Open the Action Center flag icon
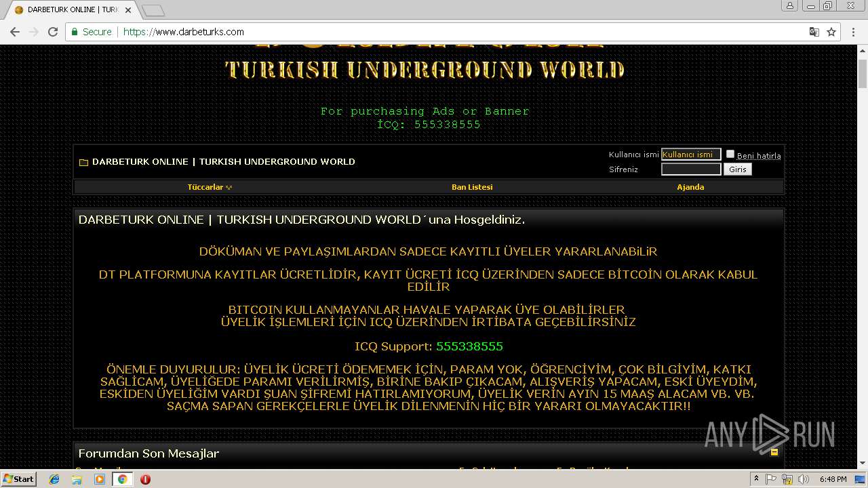The width and height of the screenshot is (868, 488). coord(771,479)
